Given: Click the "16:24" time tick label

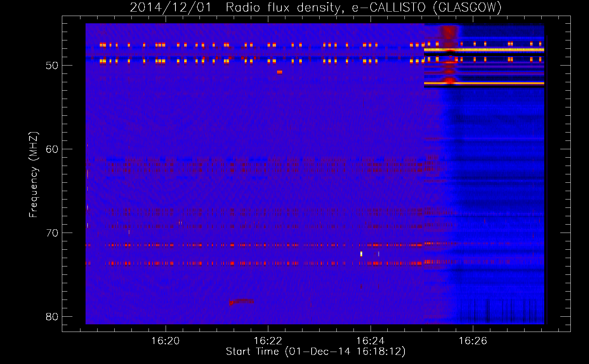Looking at the screenshot, I should pyautogui.click(x=371, y=341).
